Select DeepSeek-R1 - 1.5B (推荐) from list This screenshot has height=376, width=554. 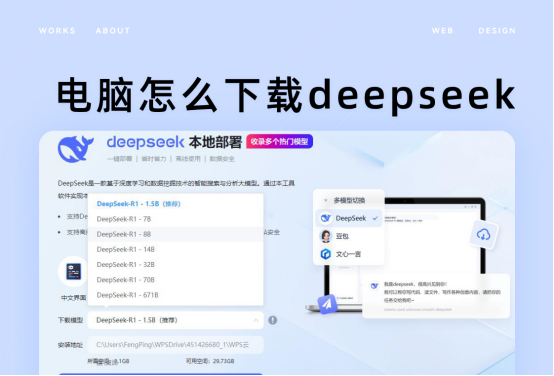176,204
